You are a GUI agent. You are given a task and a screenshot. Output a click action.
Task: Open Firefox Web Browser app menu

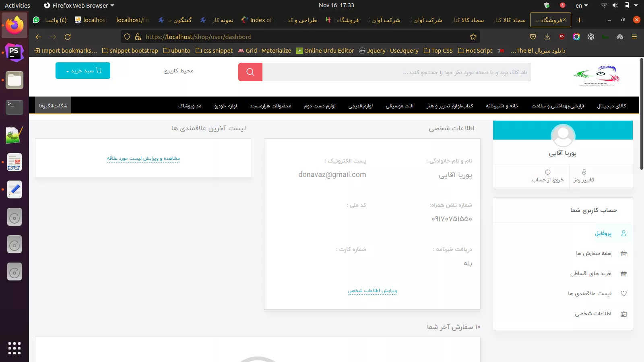pyautogui.click(x=79, y=5)
